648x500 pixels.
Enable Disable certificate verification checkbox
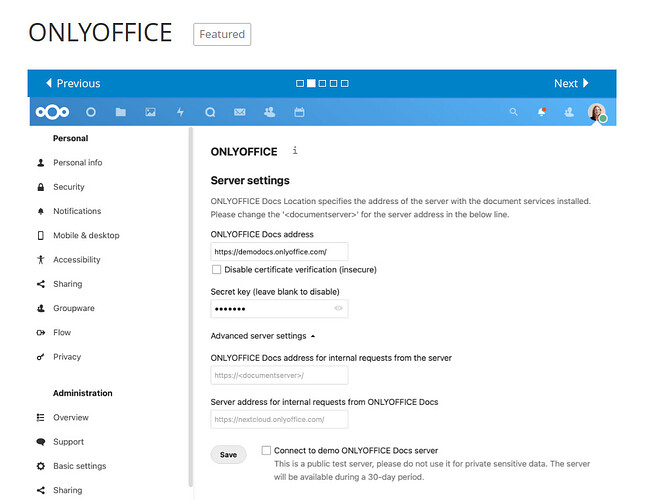click(216, 269)
